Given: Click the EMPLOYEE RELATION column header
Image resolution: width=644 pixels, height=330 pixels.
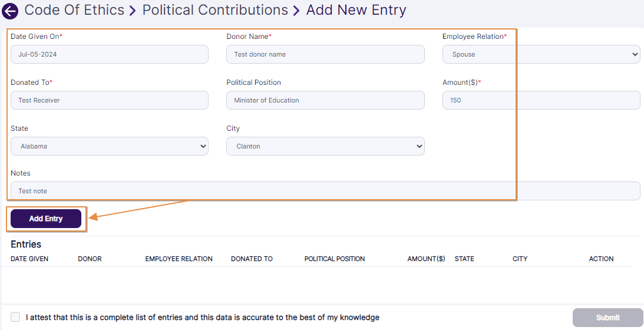Looking at the screenshot, I should coord(179,259).
